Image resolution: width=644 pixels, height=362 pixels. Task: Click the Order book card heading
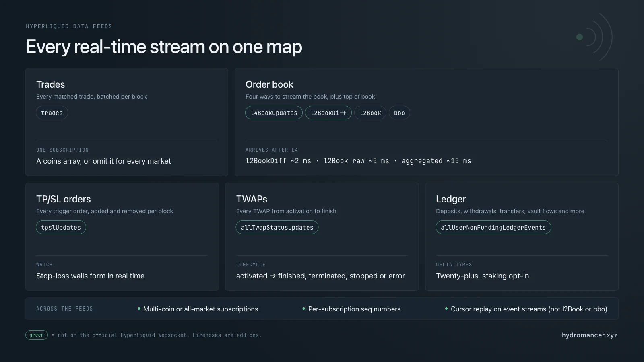click(x=269, y=84)
